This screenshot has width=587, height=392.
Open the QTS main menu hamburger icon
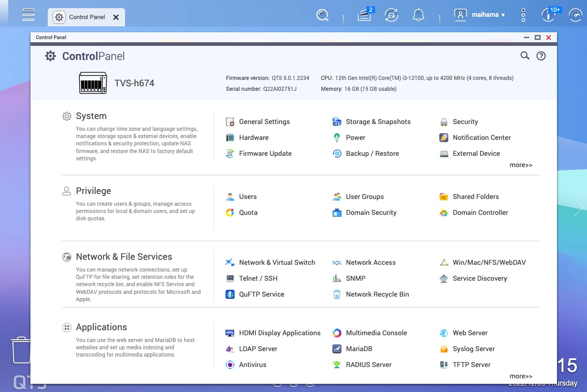coord(29,15)
